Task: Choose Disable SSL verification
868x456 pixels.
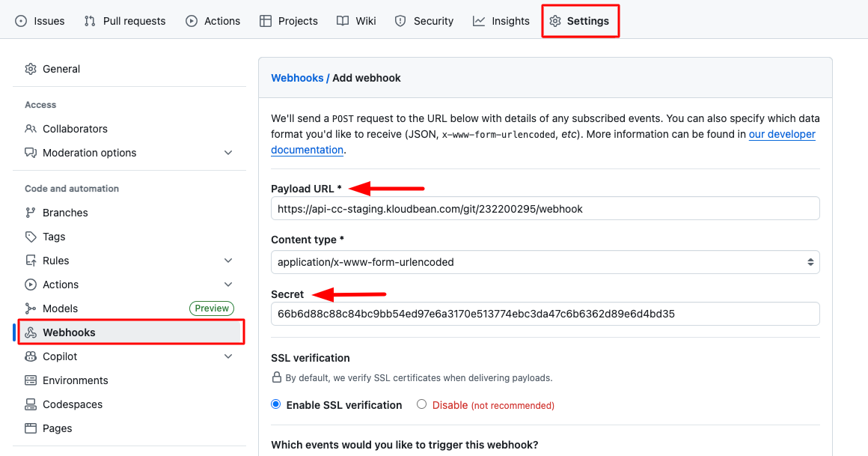Action: [x=421, y=404]
